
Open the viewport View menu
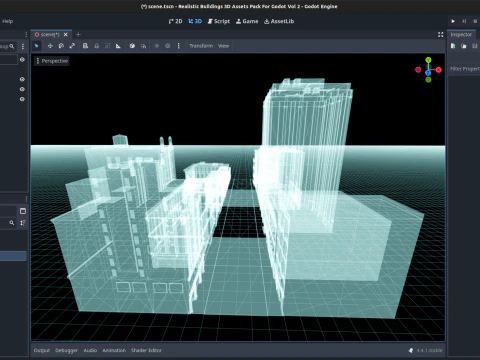223,46
